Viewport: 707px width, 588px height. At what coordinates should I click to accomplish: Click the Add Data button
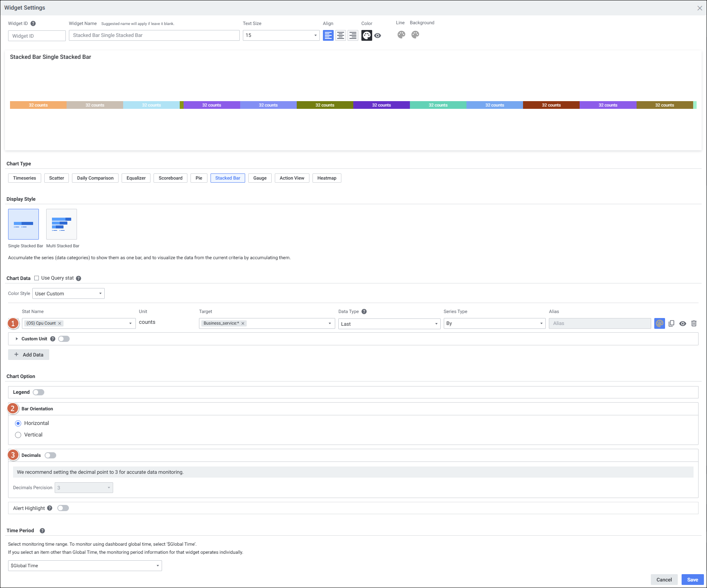(29, 355)
